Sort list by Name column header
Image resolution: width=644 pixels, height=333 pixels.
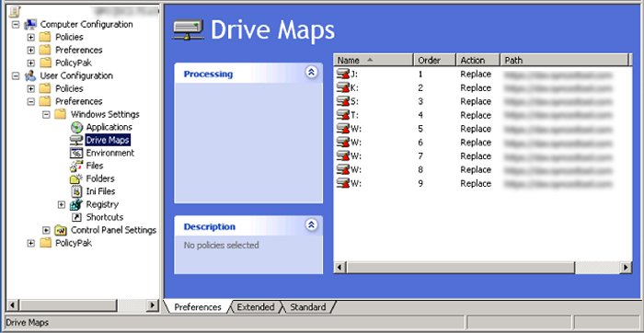pos(373,61)
